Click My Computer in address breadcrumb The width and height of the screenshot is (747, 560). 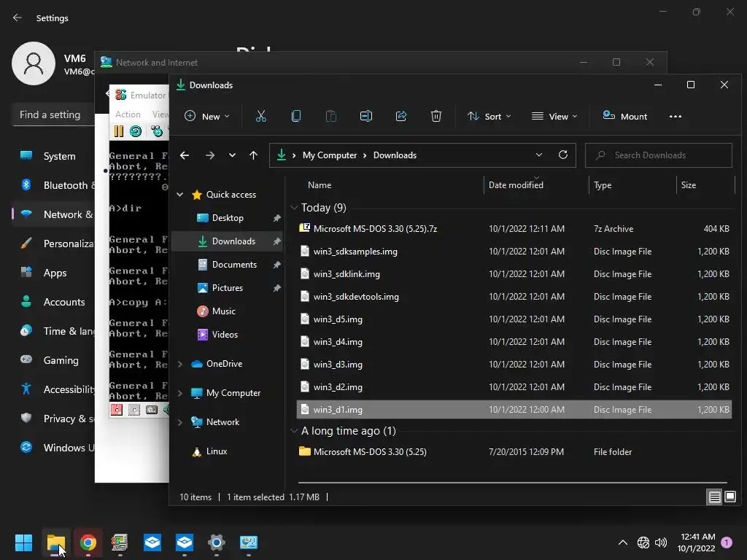(x=330, y=155)
